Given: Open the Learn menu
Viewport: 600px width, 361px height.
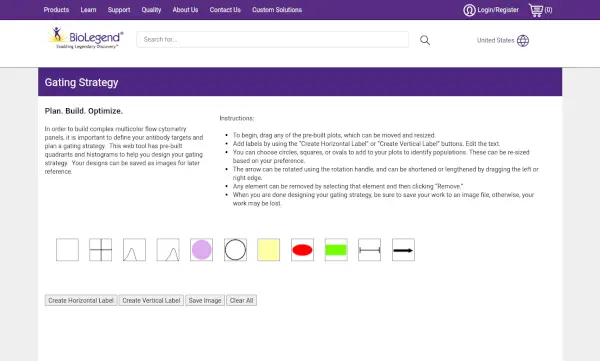Looking at the screenshot, I should click(x=88, y=10).
